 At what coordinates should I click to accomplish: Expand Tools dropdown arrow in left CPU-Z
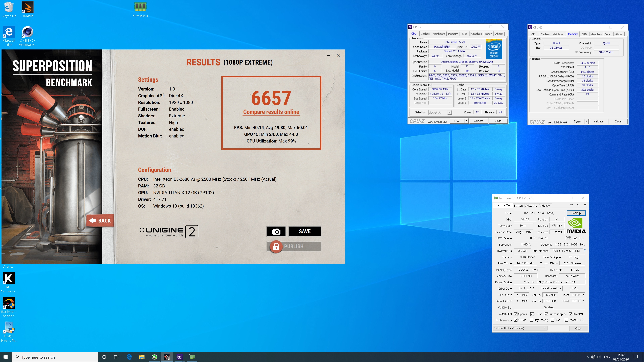point(466,121)
